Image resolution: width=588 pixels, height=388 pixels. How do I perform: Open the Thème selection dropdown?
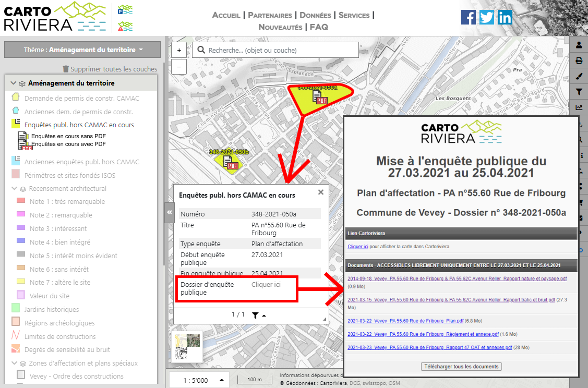82,50
